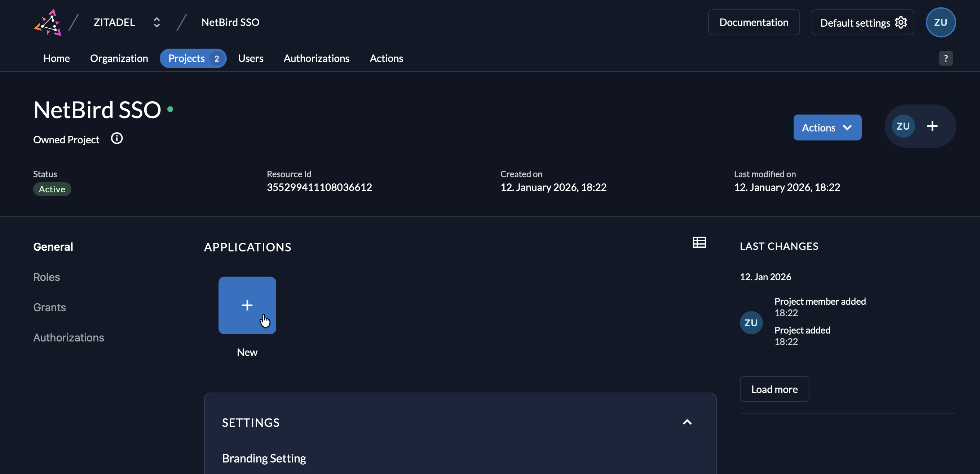Switch applications view using the table icon
This screenshot has width=980, height=474.
699,242
